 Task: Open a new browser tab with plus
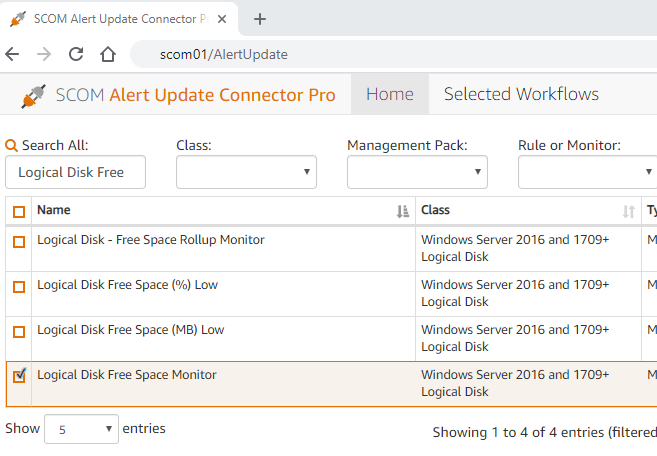(x=260, y=19)
